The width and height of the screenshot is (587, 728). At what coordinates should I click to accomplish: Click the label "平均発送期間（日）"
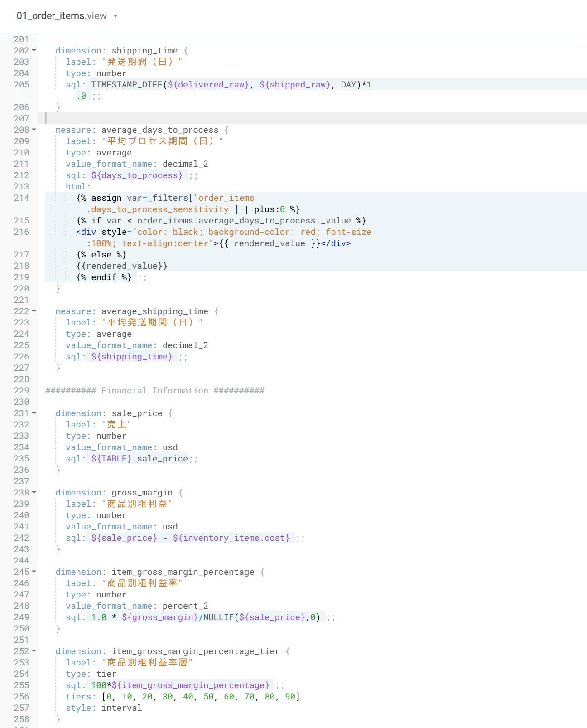click(x=152, y=322)
